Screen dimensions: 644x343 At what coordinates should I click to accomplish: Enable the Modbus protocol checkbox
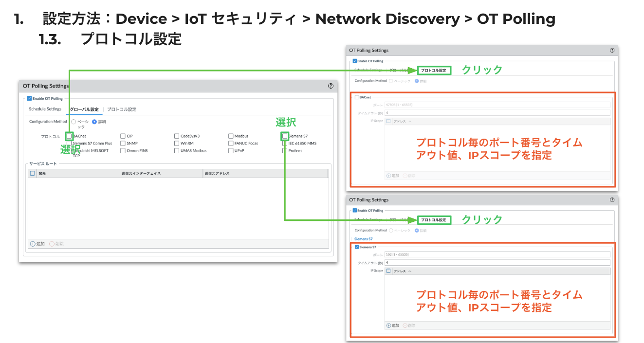click(231, 136)
